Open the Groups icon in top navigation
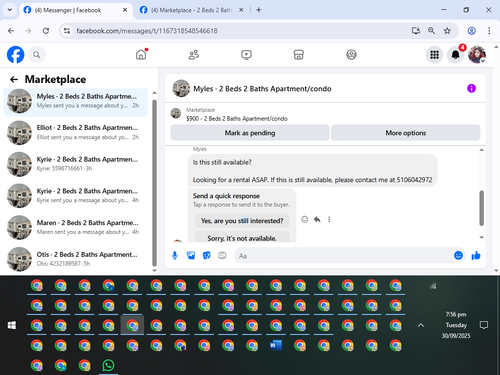 point(351,55)
